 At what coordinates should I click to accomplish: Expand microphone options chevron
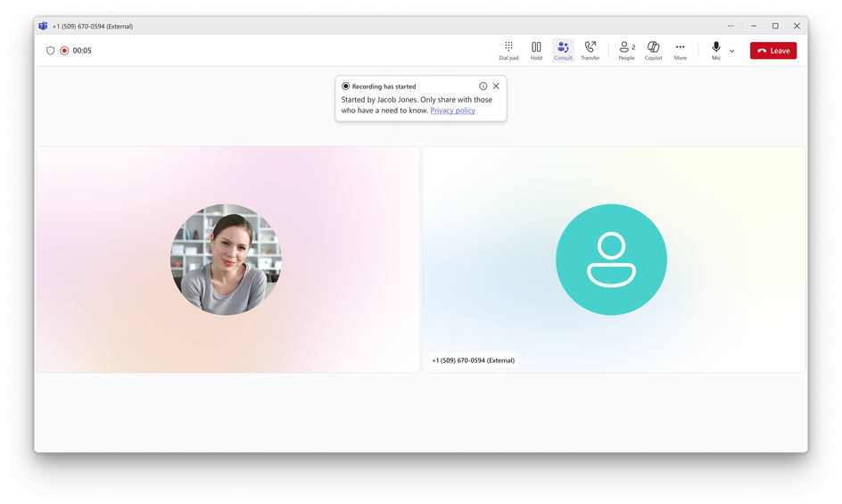(731, 51)
